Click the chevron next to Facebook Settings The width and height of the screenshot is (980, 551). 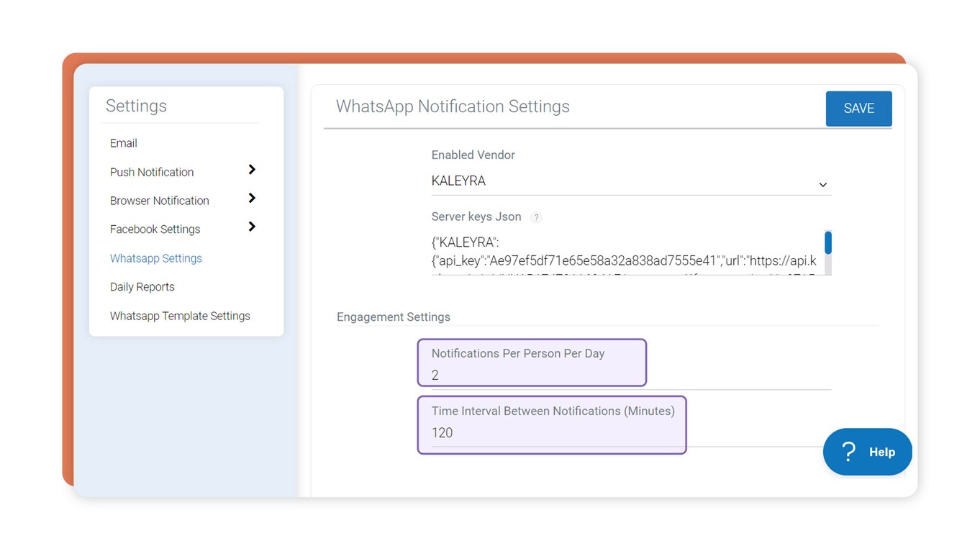(252, 228)
